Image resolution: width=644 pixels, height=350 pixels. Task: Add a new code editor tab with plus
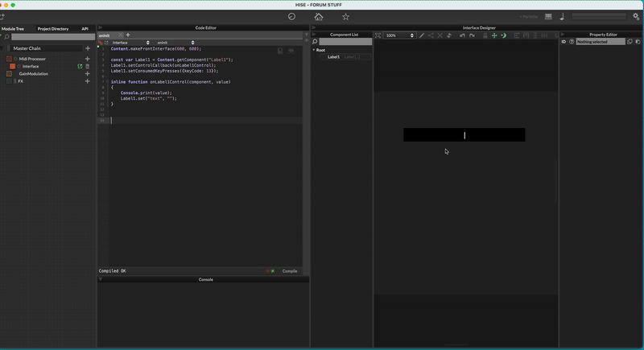[128, 35]
